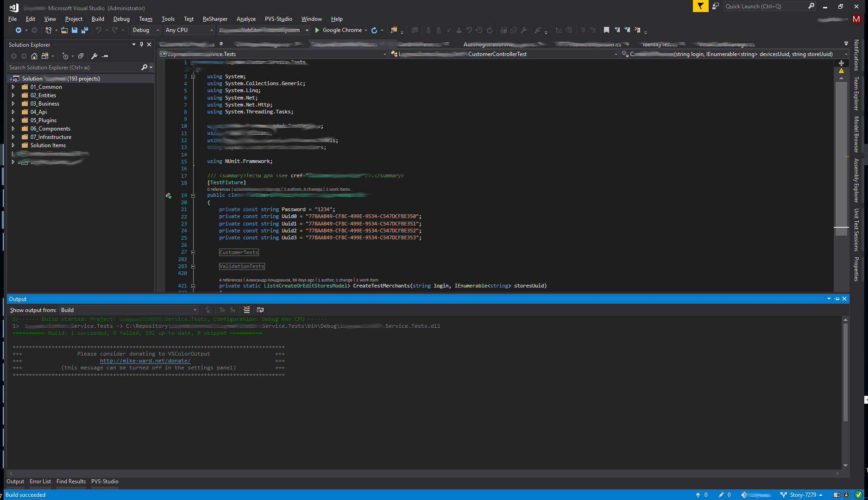The width and height of the screenshot is (868, 500).
Task: Clear all bookmarks icon
Action: [x=637, y=30]
